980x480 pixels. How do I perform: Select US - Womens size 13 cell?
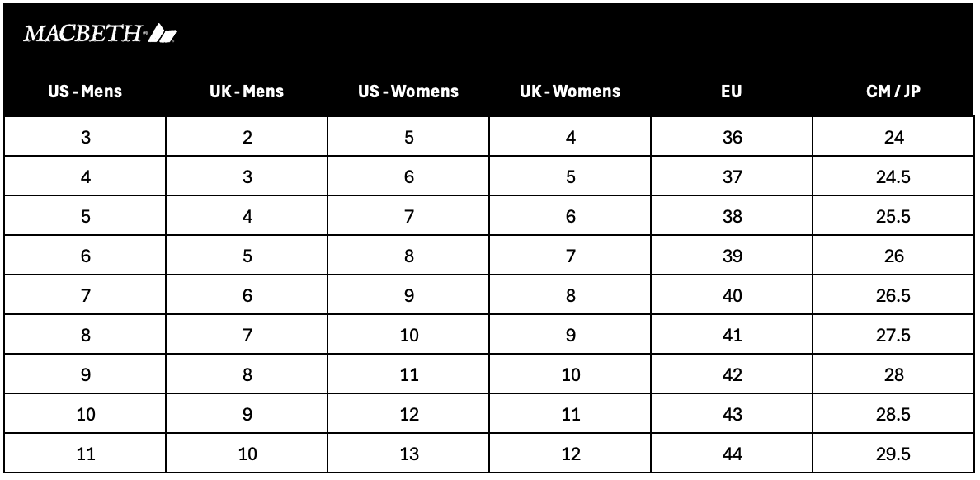pos(409,454)
